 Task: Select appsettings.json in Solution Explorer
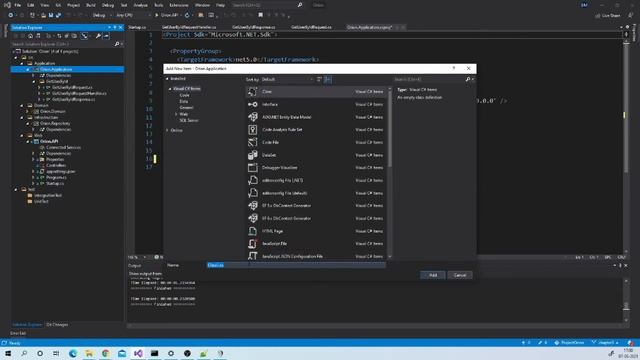(x=60, y=171)
